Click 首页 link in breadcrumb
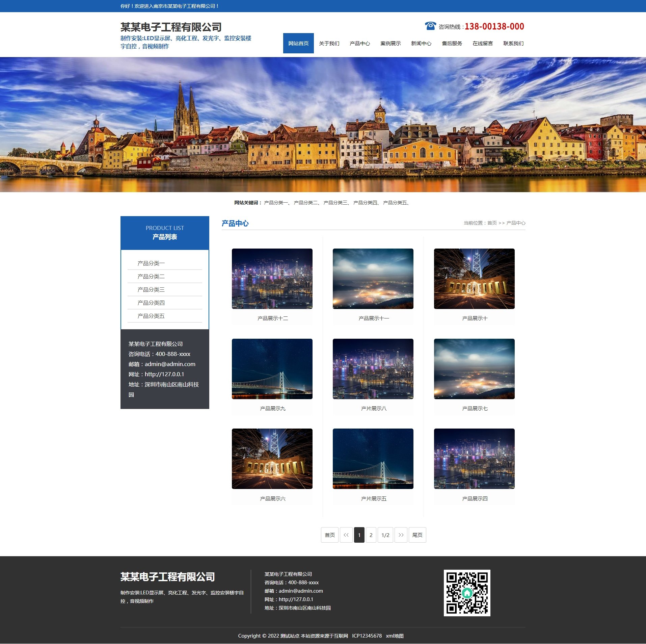 click(x=492, y=223)
